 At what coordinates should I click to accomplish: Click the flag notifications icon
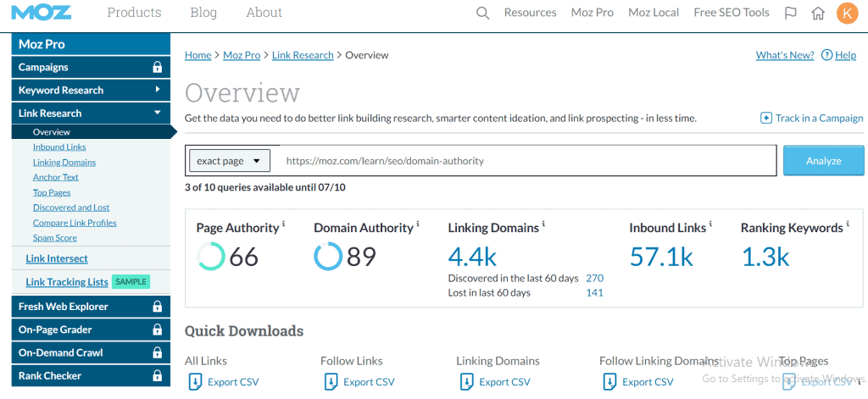pyautogui.click(x=791, y=13)
